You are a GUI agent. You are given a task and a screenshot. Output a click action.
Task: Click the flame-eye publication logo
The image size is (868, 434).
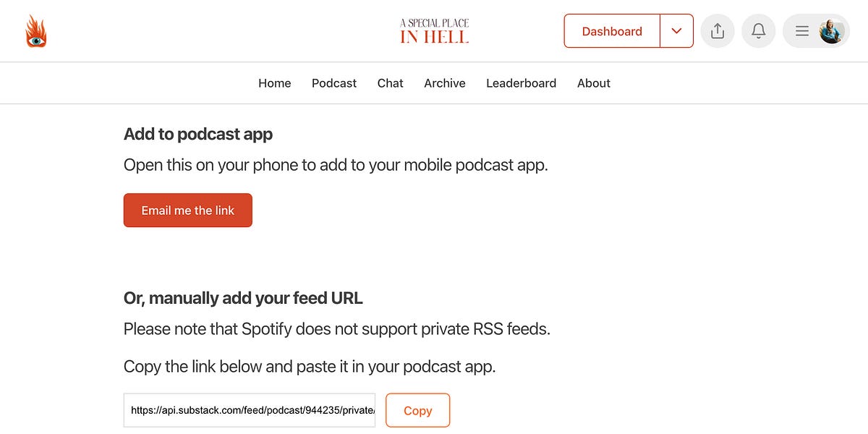pyautogui.click(x=36, y=31)
